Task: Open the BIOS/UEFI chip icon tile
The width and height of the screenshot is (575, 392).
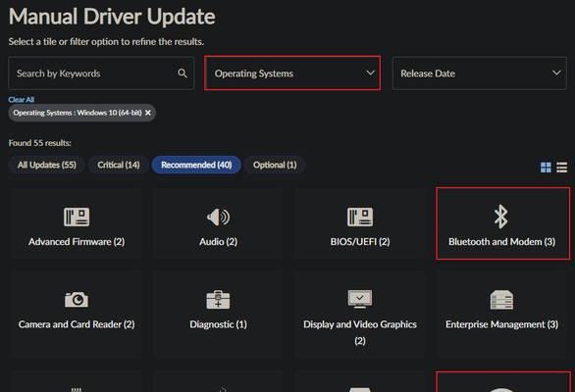Action: coord(360,217)
